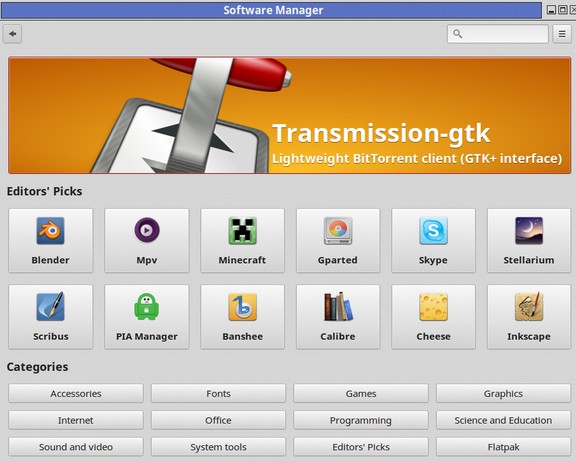Open the hamburger menu
Viewport: 576px width, 461px height.
pyautogui.click(x=562, y=34)
